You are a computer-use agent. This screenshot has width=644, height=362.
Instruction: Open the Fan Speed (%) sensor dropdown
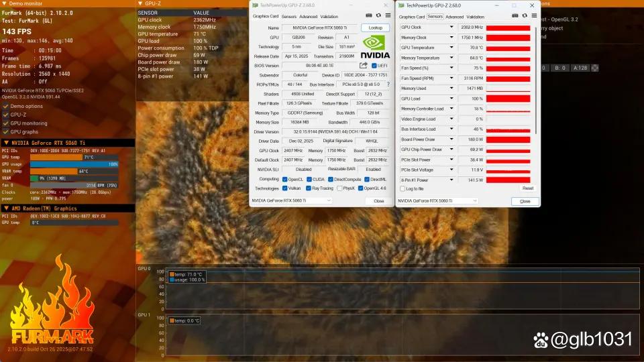tap(451, 68)
